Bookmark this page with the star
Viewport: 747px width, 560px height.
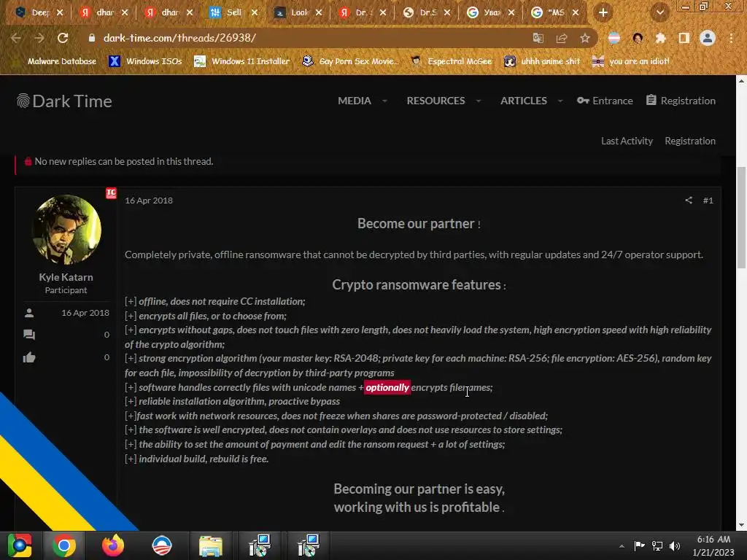click(x=585, y=38)
